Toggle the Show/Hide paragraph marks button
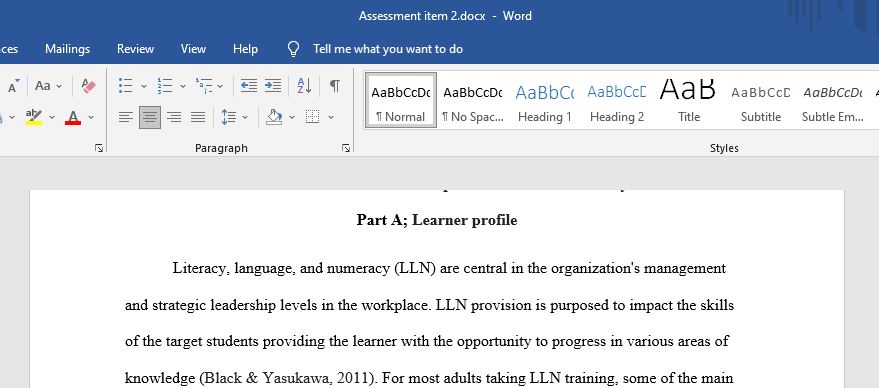This screenshot has height=388, width=879. click(335, 86)
